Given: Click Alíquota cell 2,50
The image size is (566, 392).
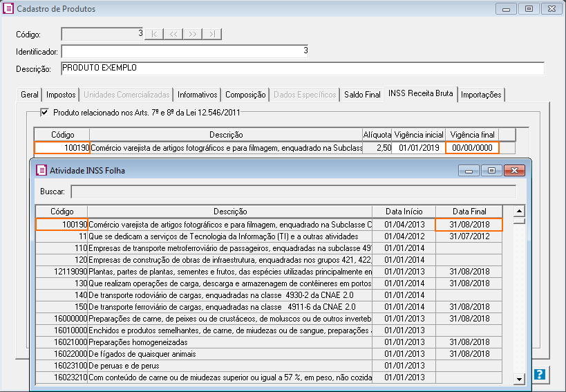Looking at the screenshot, I should [x=377, y=148].
